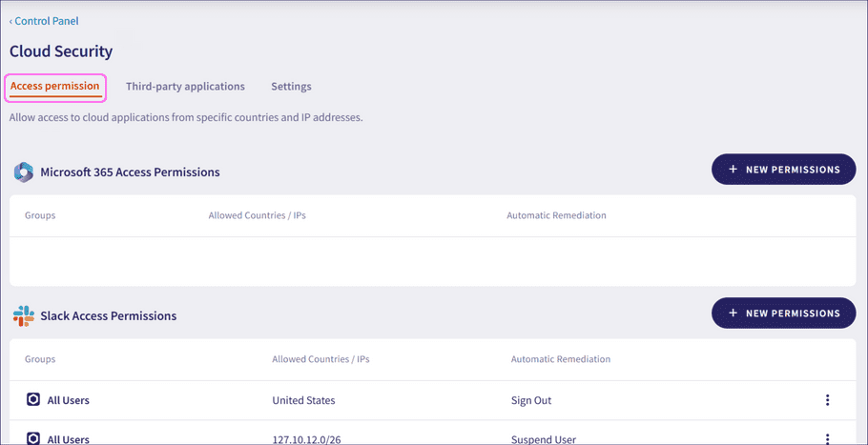Switch to Third-party applications tab
This screenshot has width=868, height=445.
coord(185,86)
